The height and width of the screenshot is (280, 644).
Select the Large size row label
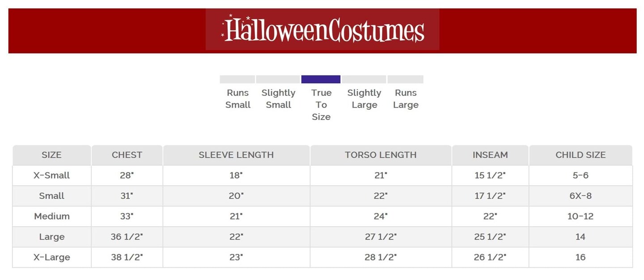51,237
